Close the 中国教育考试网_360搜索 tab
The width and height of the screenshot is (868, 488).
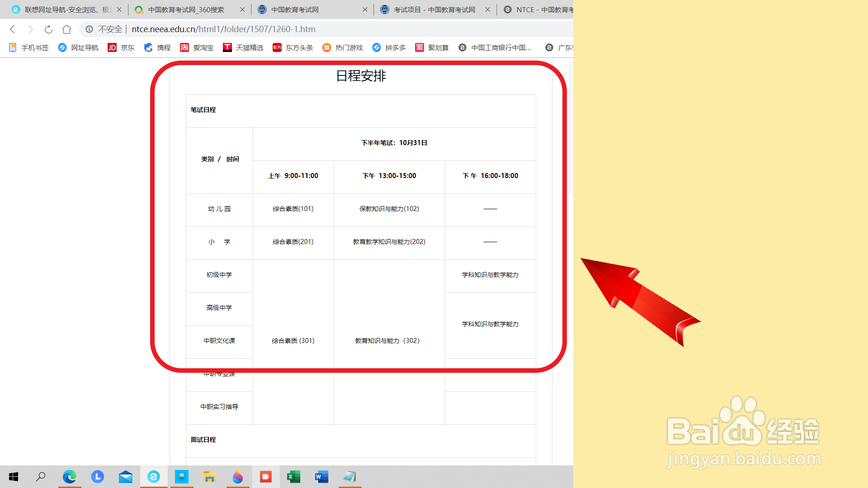(242, 9)
